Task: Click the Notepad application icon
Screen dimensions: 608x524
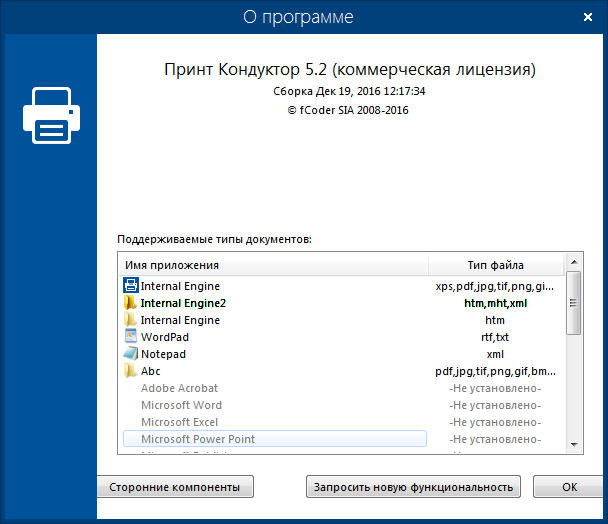Action: coord(130,354)
